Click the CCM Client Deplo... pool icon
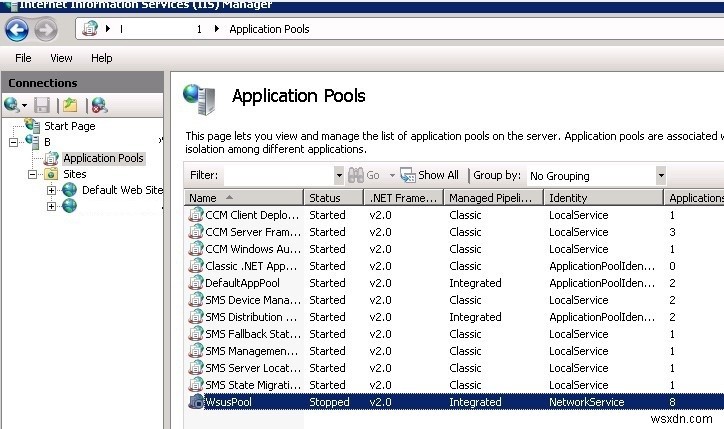 [196, 214]
